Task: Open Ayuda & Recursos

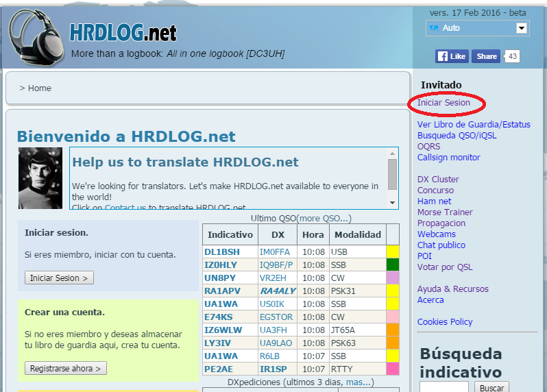Action: click(453, 289)
